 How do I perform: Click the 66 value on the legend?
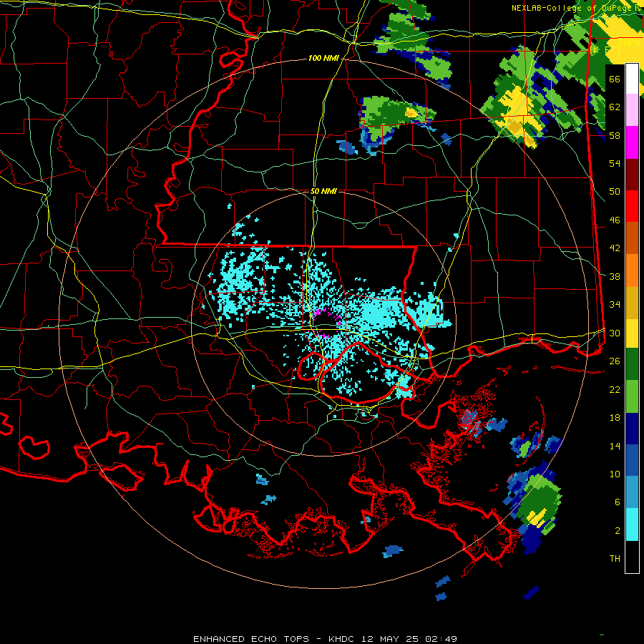pos(615,79)
